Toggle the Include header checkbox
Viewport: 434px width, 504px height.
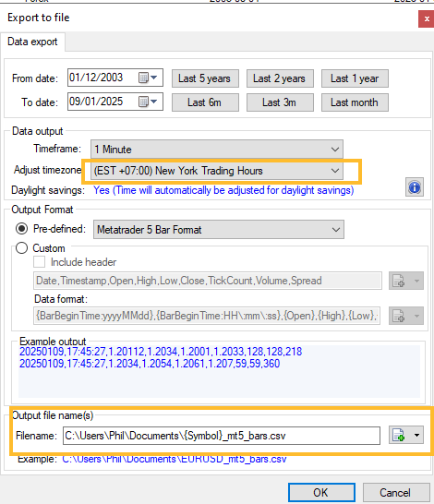point(39,262)
